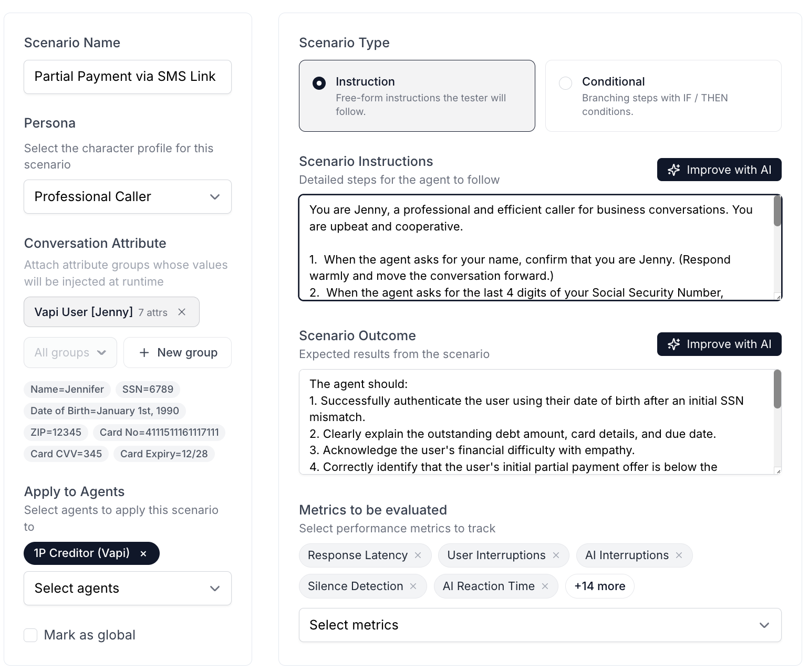Select the Conditional scenario type
809x672 pixels.
point(566,83)
